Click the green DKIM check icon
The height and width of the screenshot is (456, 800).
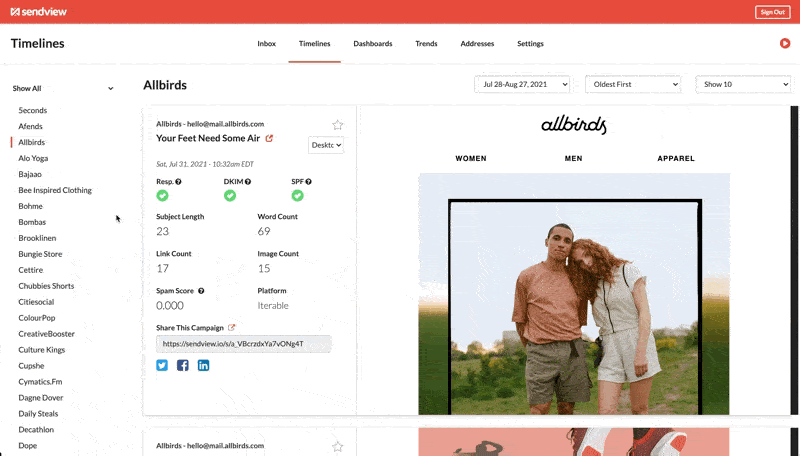[230, 195]
